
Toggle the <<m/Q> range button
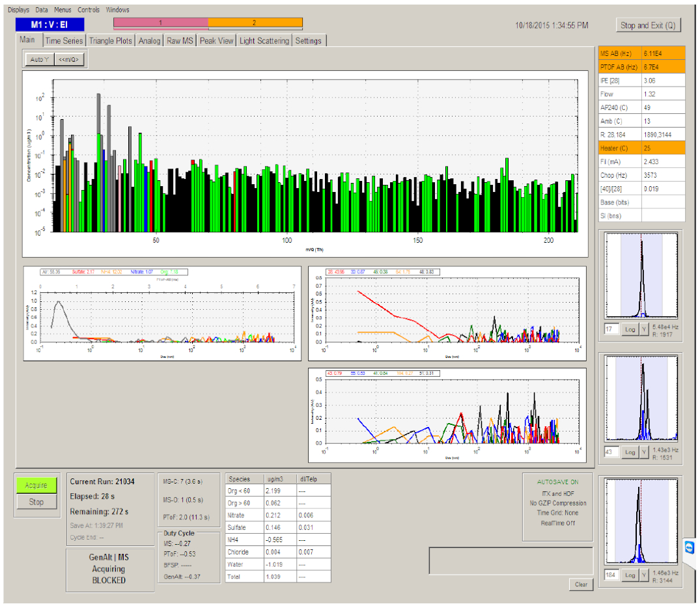point(68,60)
